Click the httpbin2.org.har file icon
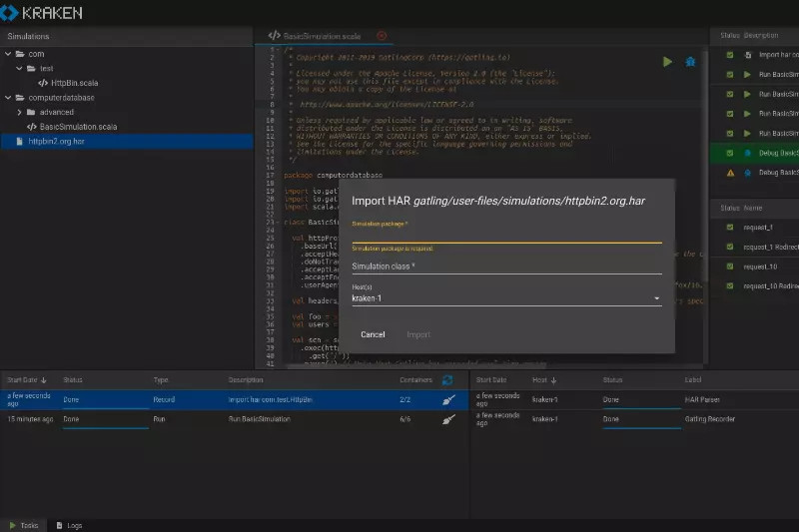This screenshot has height=532, width=799. point(19,141)
